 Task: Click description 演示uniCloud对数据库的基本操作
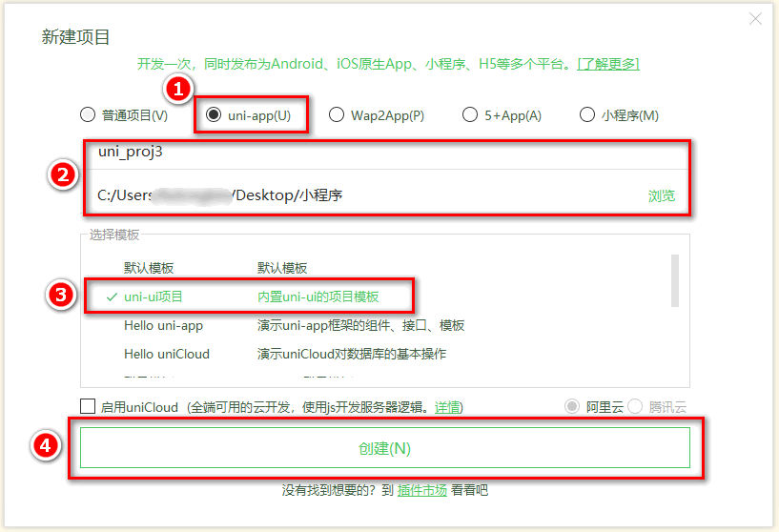tap(352, 354)
